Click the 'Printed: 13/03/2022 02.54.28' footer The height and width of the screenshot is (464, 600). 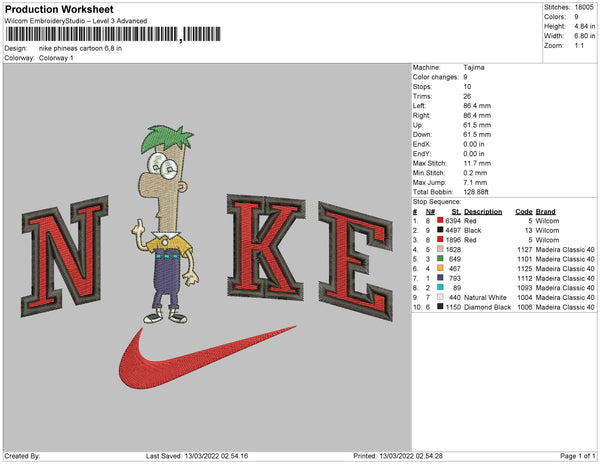(398, 456)
